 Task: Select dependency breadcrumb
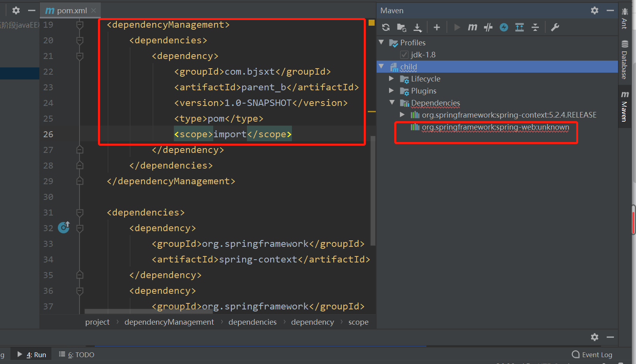[x=312, y=322]
